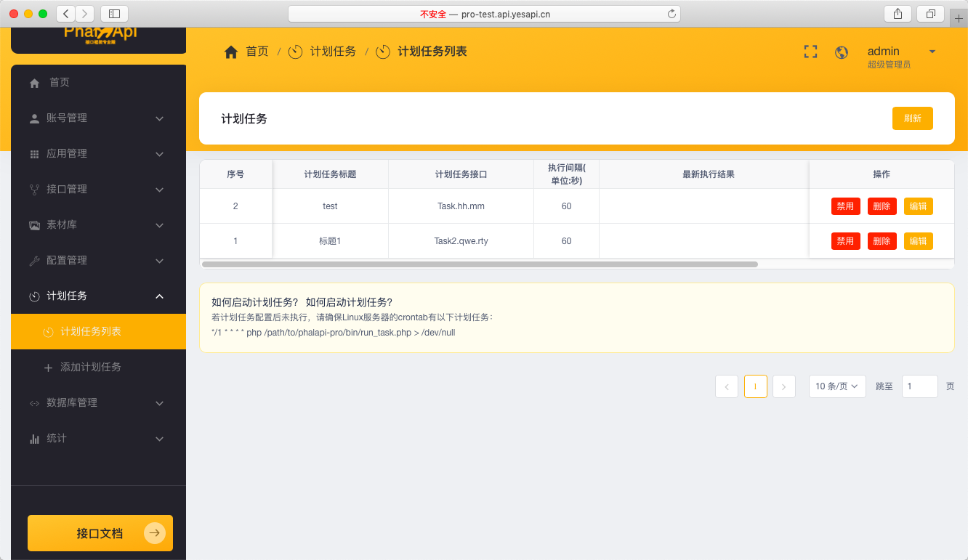Disable the 标题1 task with 禁用
Image resolution: width=968 pixels, height=560 pixels.
tap(845, 241)
